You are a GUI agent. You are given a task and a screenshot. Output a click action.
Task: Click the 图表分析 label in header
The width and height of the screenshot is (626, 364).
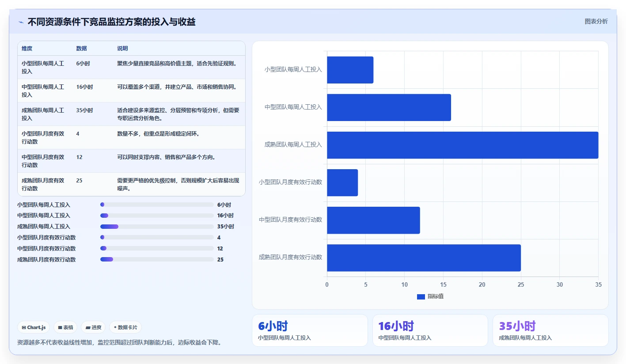(596, 21)
